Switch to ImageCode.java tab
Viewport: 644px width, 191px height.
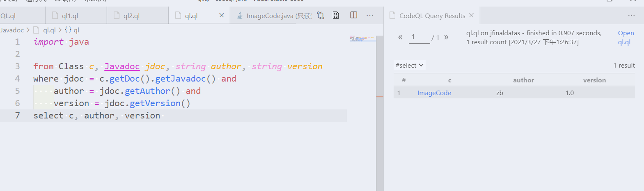click(274, 16)
